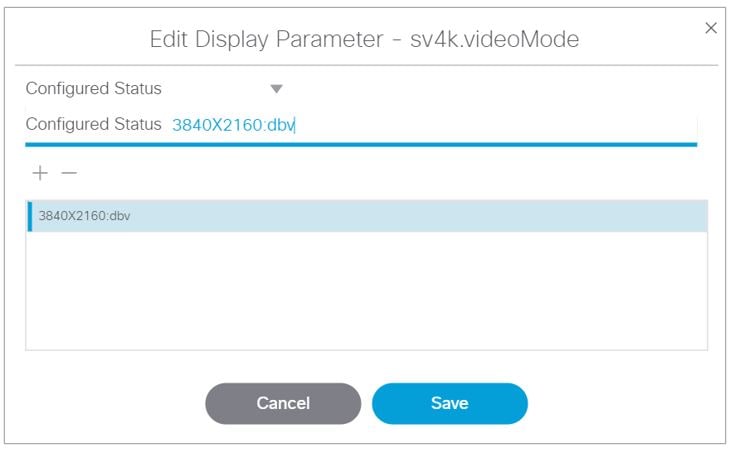Viewport: 731px width, 453px height.
Task: Select the 3840X2160:dbv list entry
Action: click(x=84, y=216)
